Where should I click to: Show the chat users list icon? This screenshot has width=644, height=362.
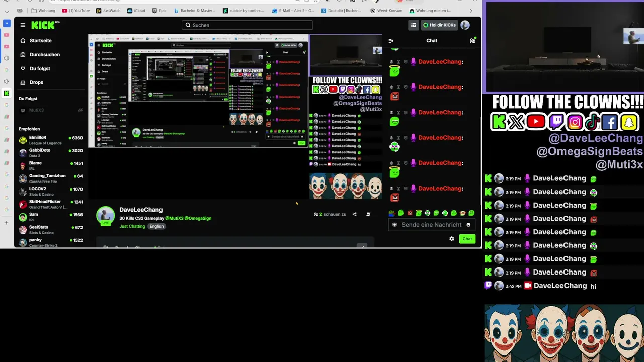pos(472,41)
